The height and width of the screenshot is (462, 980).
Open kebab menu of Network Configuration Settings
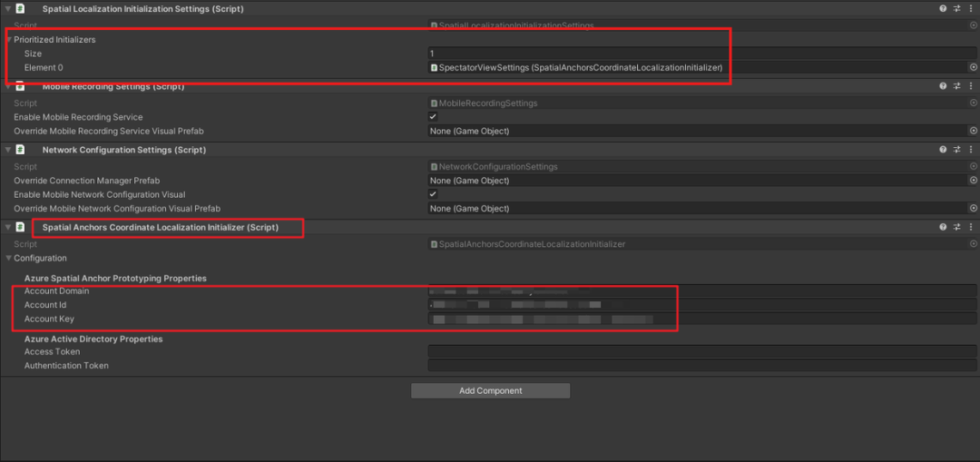pos(971,150)
